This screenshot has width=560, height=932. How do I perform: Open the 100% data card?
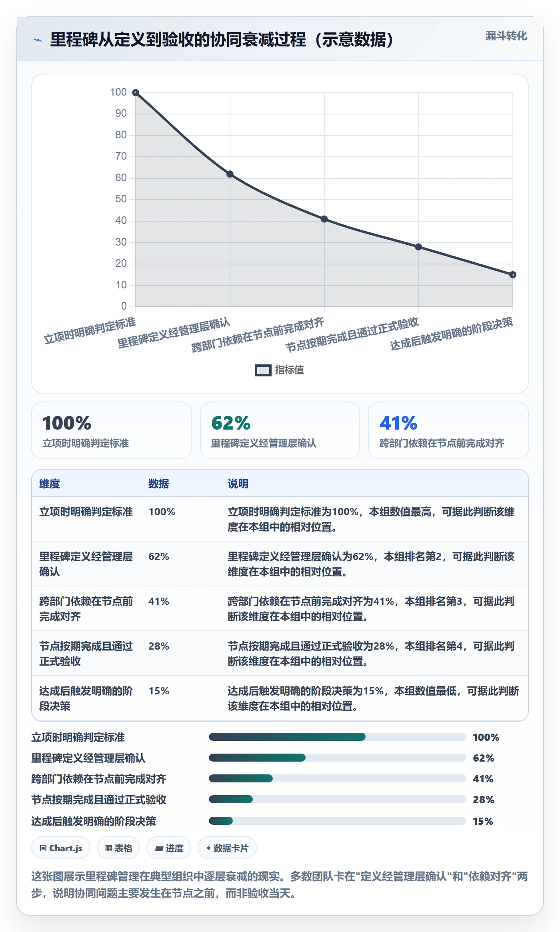pos(112,430)
